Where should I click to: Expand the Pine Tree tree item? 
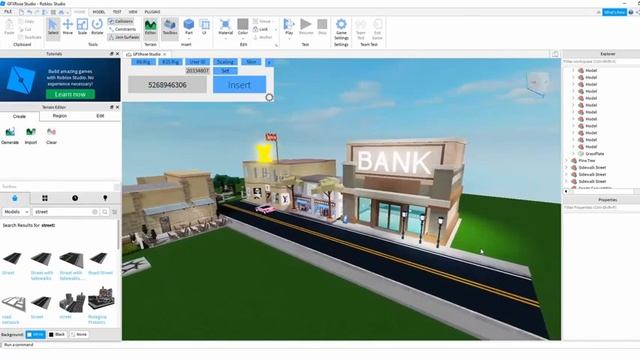[567, 161]
